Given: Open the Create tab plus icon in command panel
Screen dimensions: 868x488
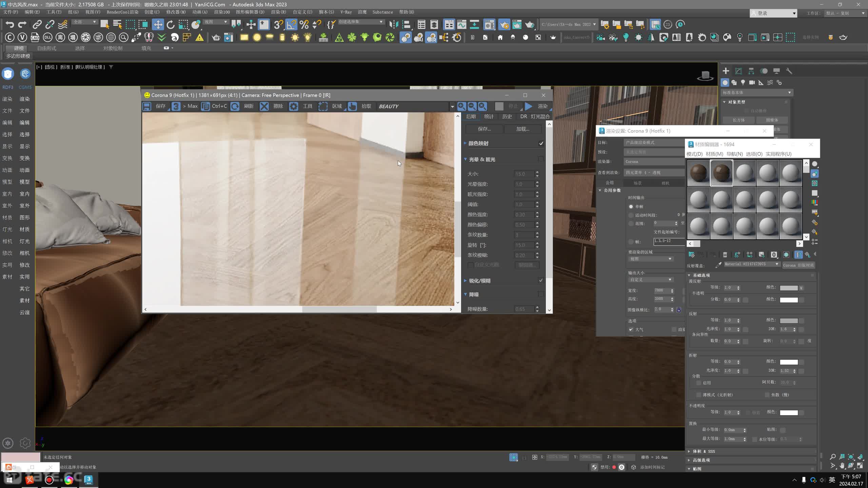Looking at the screenshot, I should (x=726, y=71).
